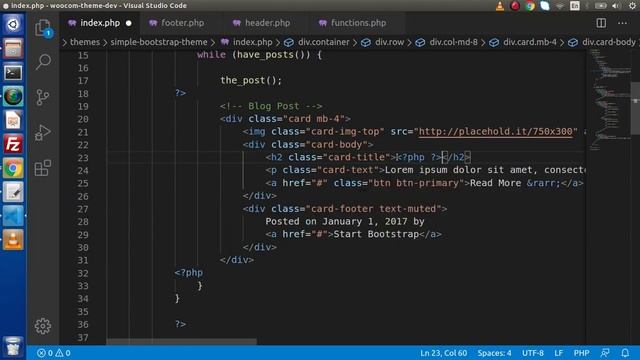Open the Notifications bell in status bar
Screen dimensions: 640x360
(x=625, y=353)
